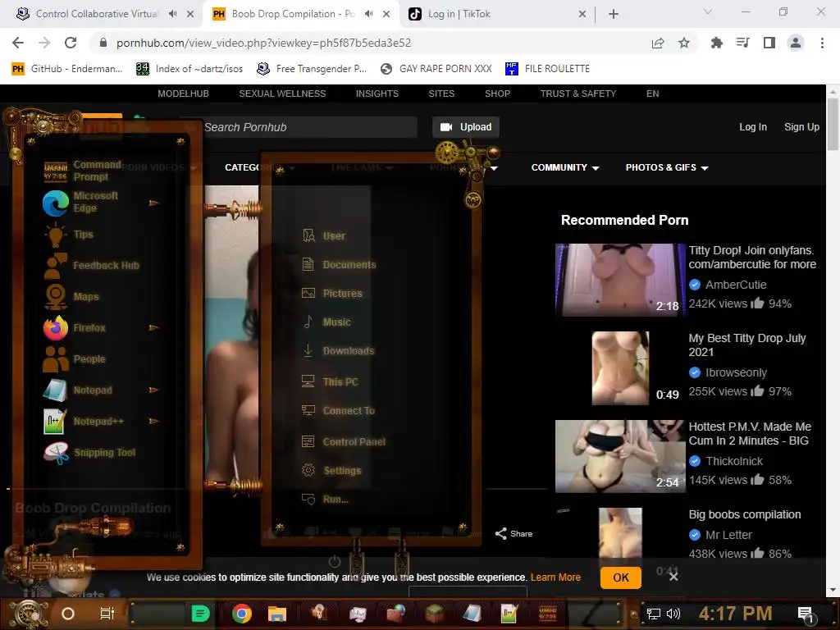Click the Log In link
840x630 pixels.
click(753, 127)
